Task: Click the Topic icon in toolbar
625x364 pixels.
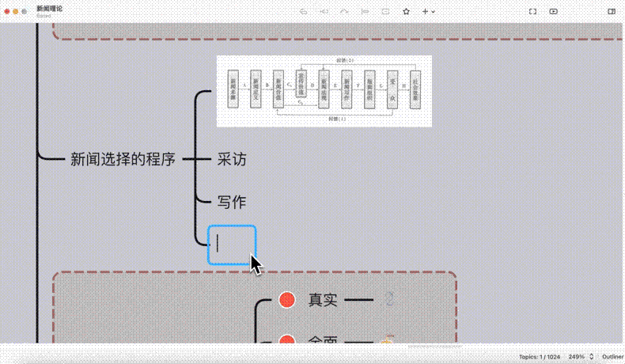Action: (303, 12)
